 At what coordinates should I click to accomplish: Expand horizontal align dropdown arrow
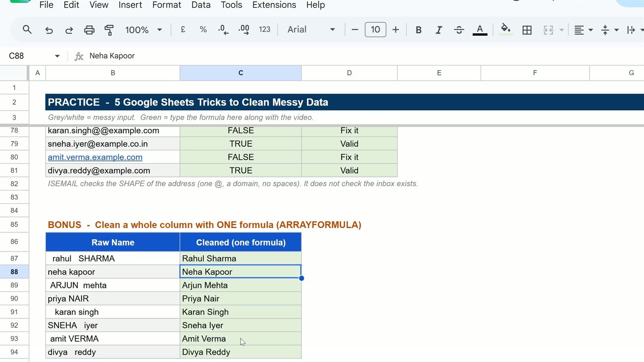click(591, 30)
